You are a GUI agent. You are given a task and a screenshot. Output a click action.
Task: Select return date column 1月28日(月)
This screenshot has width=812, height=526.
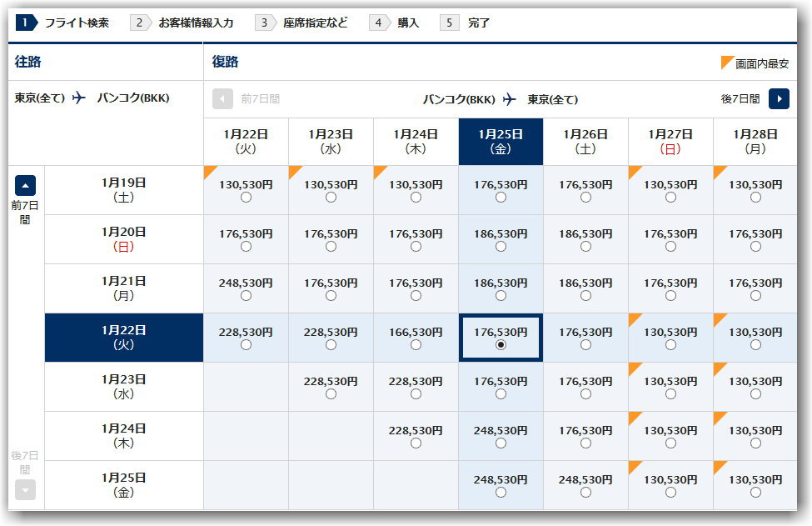click(x=755, y=142)
